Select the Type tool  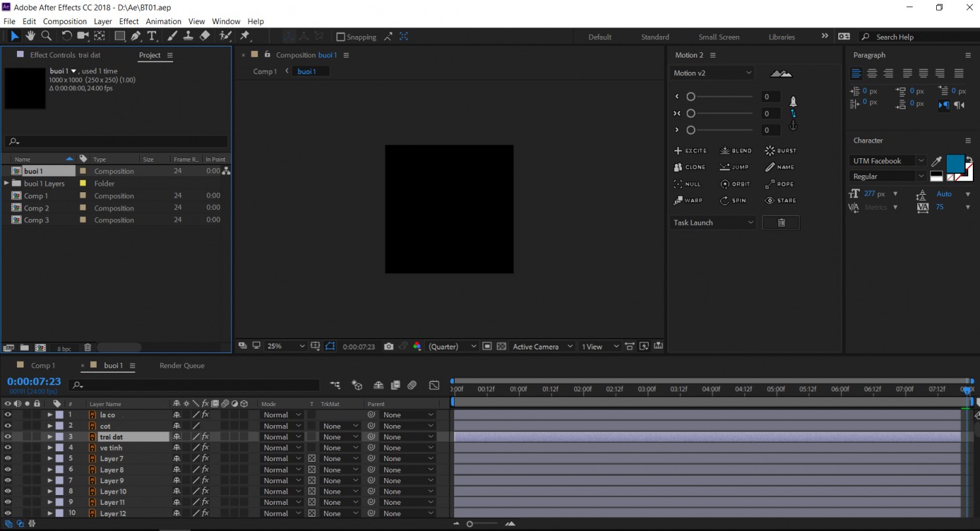pyautogui.click(x=152, y=36)
